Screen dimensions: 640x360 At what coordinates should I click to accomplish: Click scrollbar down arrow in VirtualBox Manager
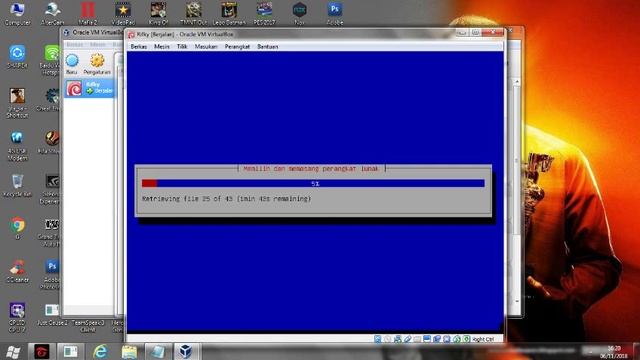[517, 302]
